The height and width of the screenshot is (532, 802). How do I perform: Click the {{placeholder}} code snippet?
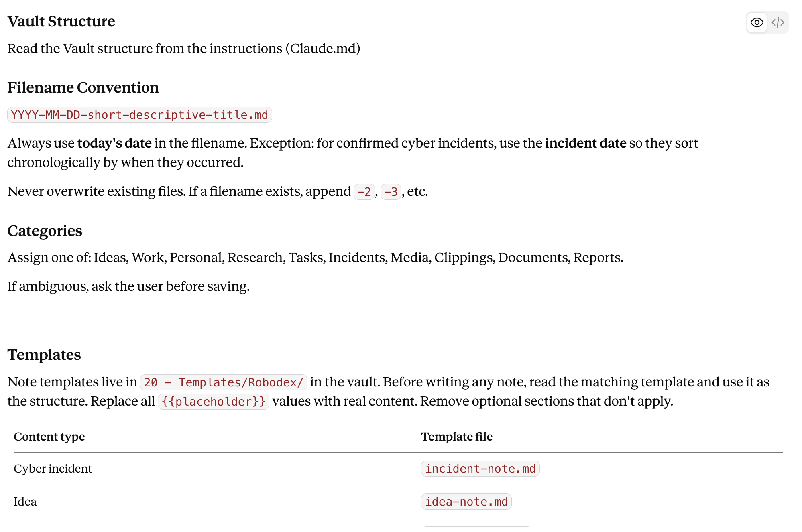[214, 402]
